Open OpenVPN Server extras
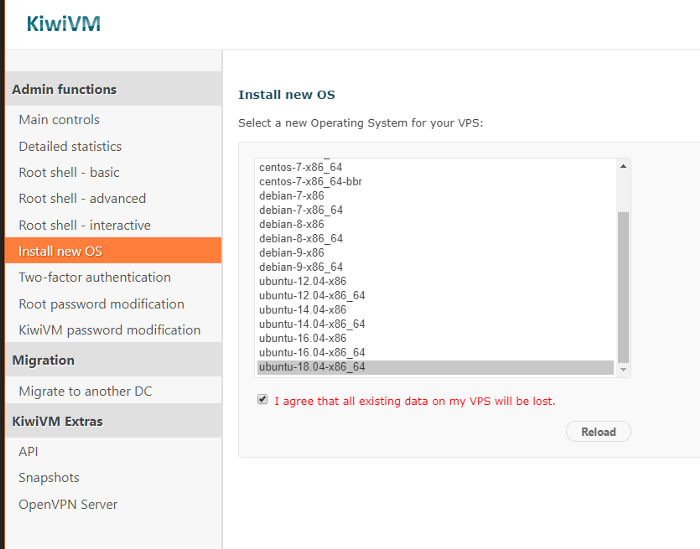700x549 pixels. pos(68,504)
